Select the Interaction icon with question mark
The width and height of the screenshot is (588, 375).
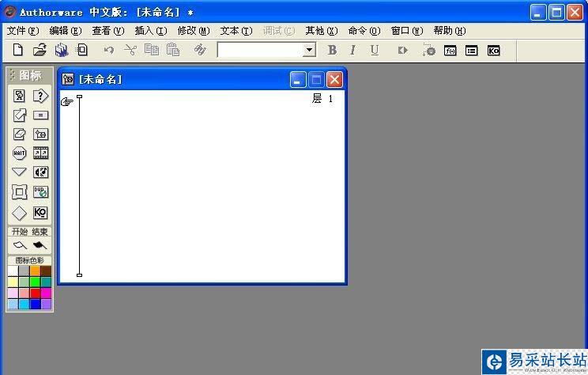tap(40, 96)
